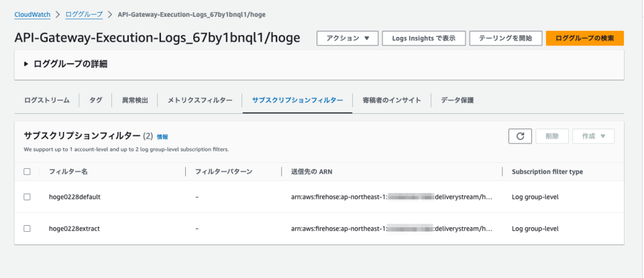Image resolution: width=644 pixels, height=278 pixels.
Task: Switch to the データ保護 tab
Action: pos(457,100)
